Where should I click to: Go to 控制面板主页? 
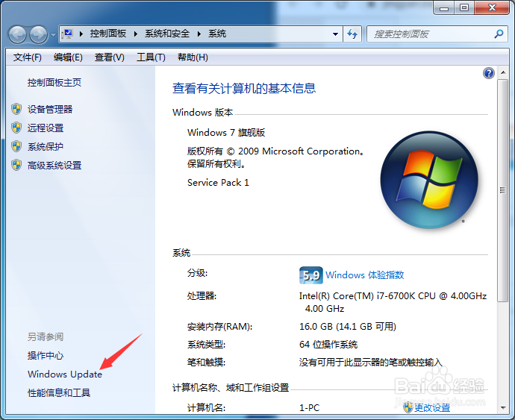point(54,82)
